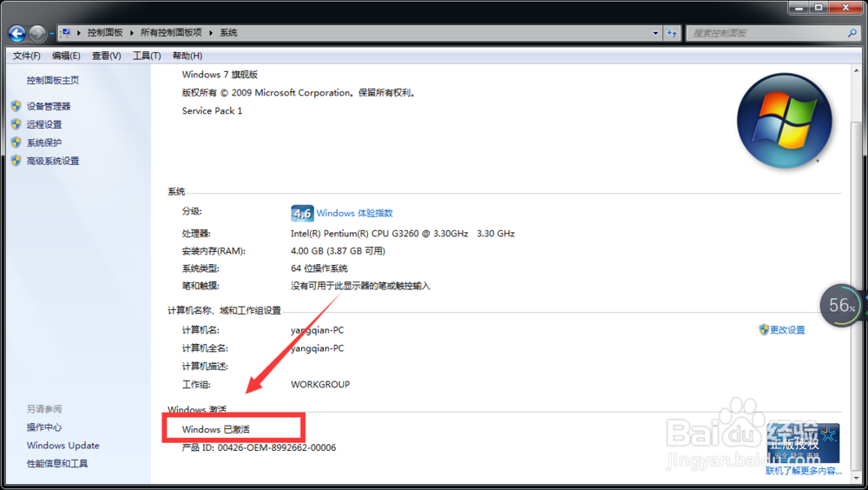Click the 56% floating performance widget
Viewport: 868px width, 490px height.
point(841,306)
